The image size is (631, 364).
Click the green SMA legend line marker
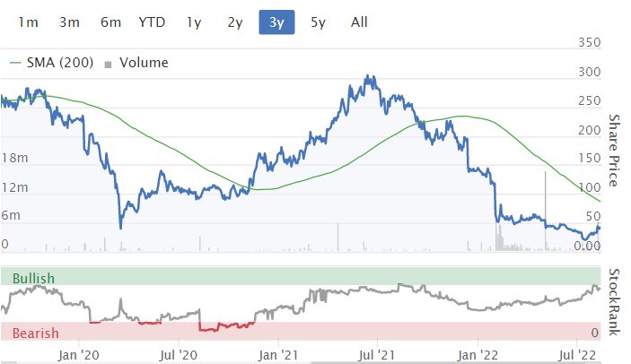coord(19,63)
